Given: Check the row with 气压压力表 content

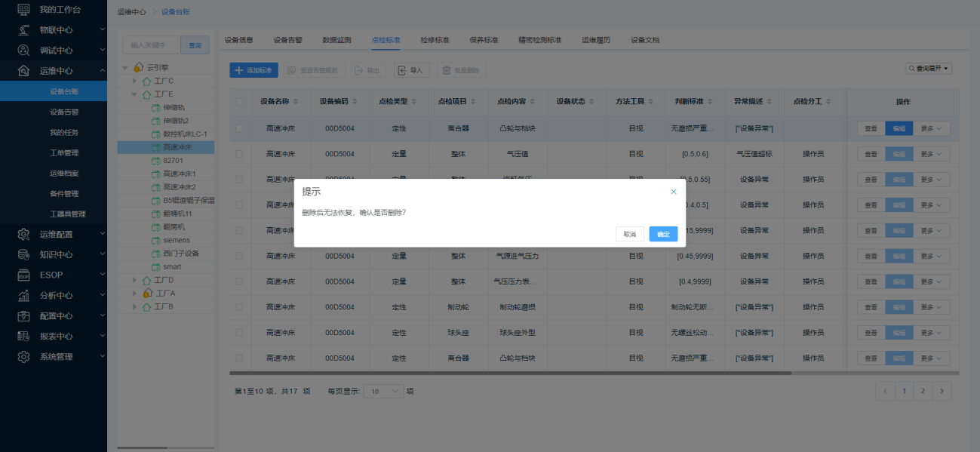Looking at the screenshot, I should [x=239, y=281].
